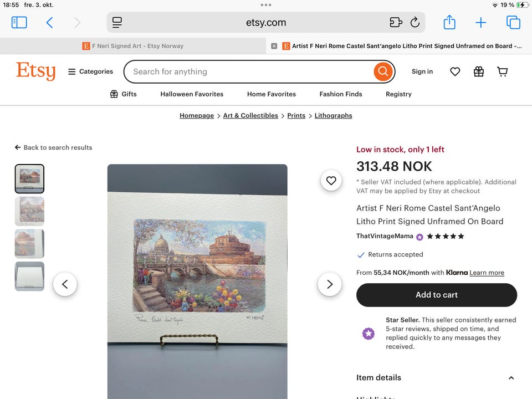Show next product image

[330, 284]
